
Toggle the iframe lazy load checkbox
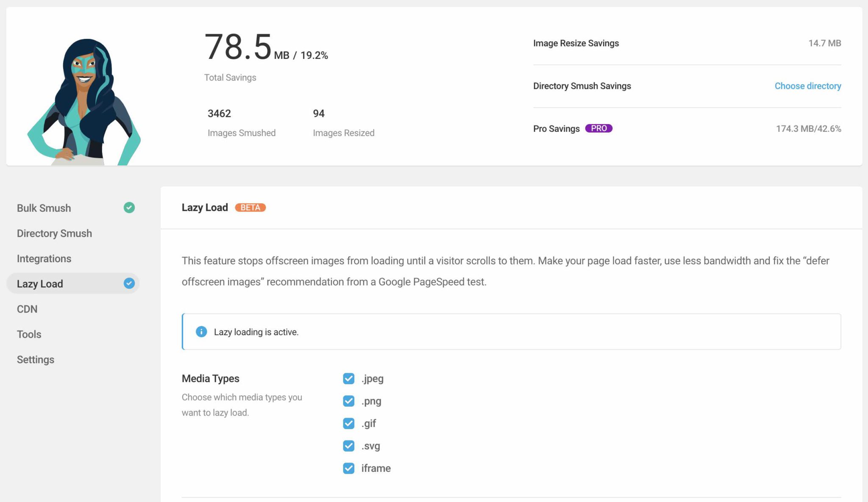coord(349,468)
